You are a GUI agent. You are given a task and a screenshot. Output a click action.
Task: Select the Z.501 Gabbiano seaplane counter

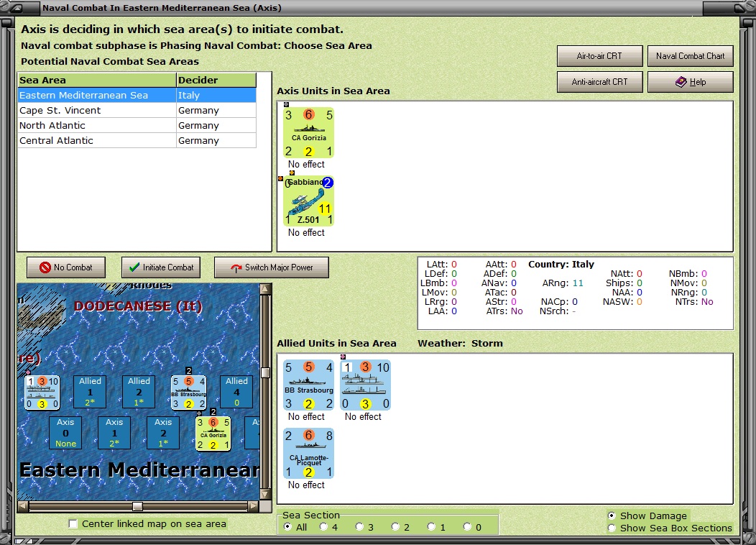[x=308, y=201]
